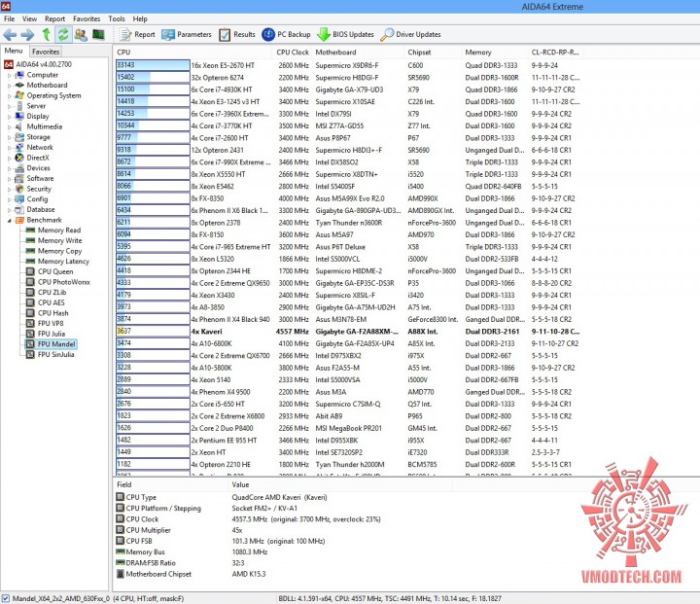Select the 16x Xeon E5-2670 HT row
Image resolution: width=700 pixels, height=604 pixels.
pos(347,65)
